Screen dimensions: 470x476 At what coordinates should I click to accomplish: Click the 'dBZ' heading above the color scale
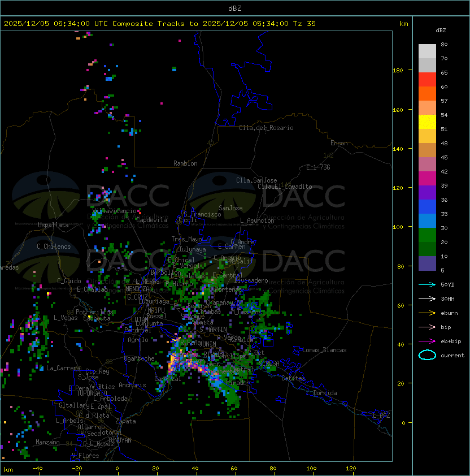(441, 31)
